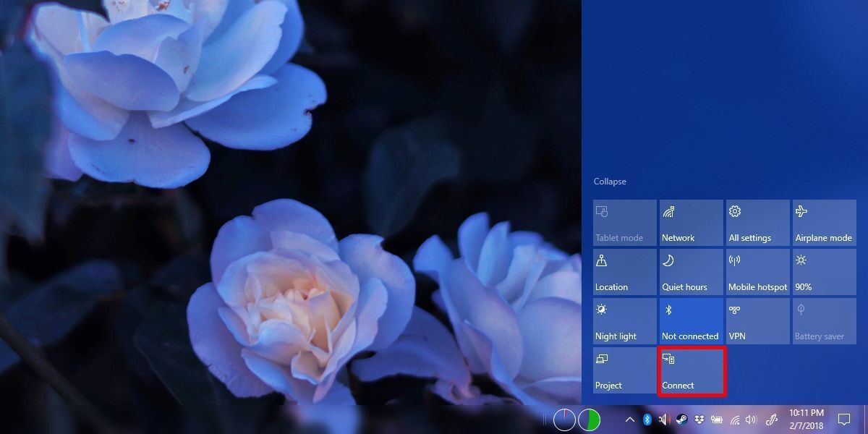Image resolution: width=868 pixels, height=434 pixels.
Task: Expand hidden tray icons with the chevron
Action: pos(630,420)
